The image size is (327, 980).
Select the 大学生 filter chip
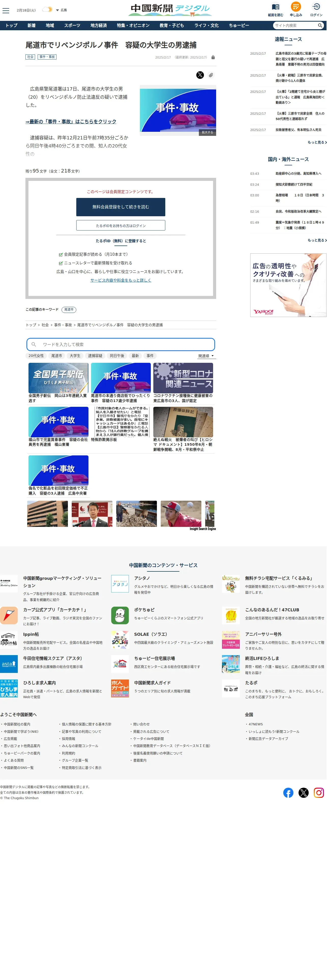pyautogui.click(x=75, y=356)
